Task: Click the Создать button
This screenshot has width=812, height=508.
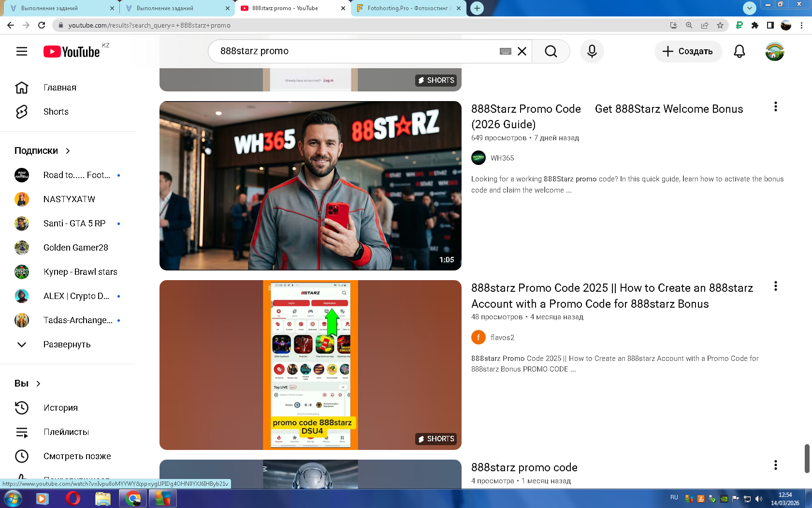Action: 688,51
